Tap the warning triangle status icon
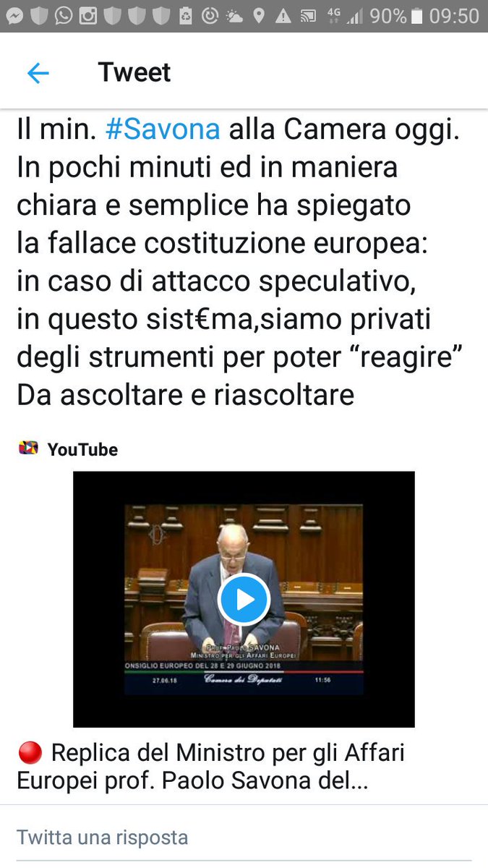Screen dimensions: 488x868 (x=283, y=16)
